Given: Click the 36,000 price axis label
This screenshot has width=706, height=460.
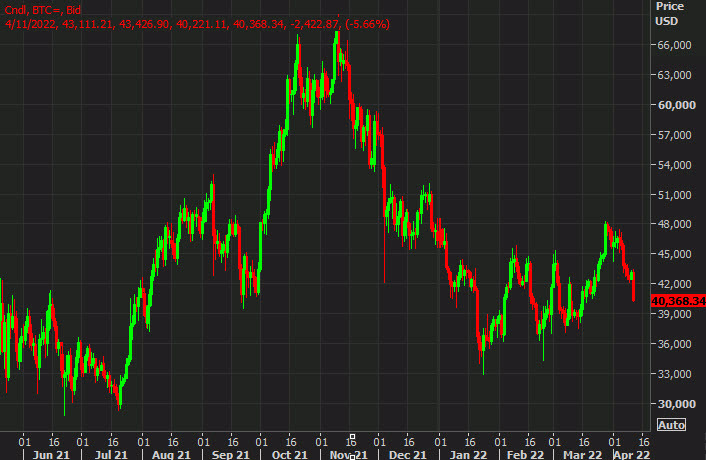Looking at the screenshot, I should pyautogui.click(x=675, y=344).
